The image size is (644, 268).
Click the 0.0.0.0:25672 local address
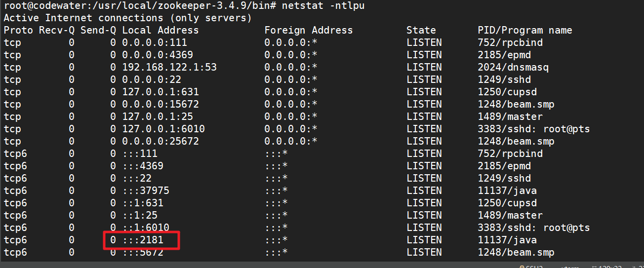[x=161, y=142]
